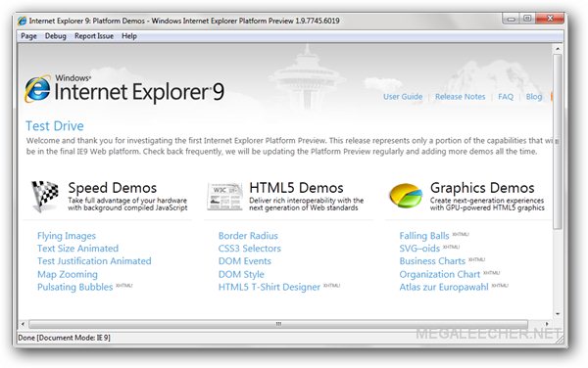This screenshot has height=368, width=588.
Task: Click the Graphics Demos heading
Action: [x=482, y=188]
